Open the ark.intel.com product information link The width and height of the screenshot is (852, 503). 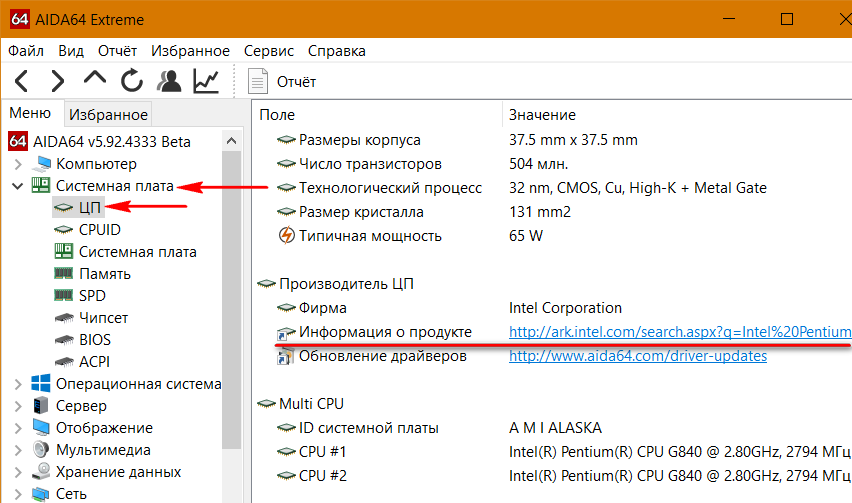[x=680, y=332]
